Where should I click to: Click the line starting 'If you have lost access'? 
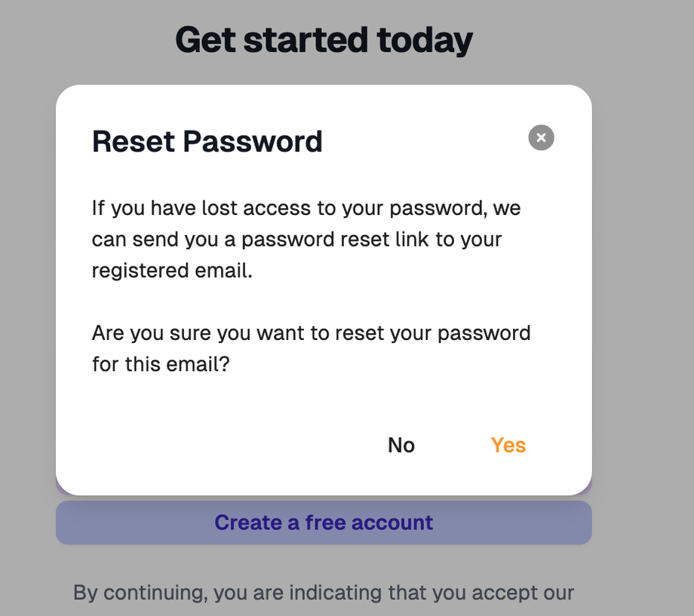pyautogui.click(x=306, y=208)
